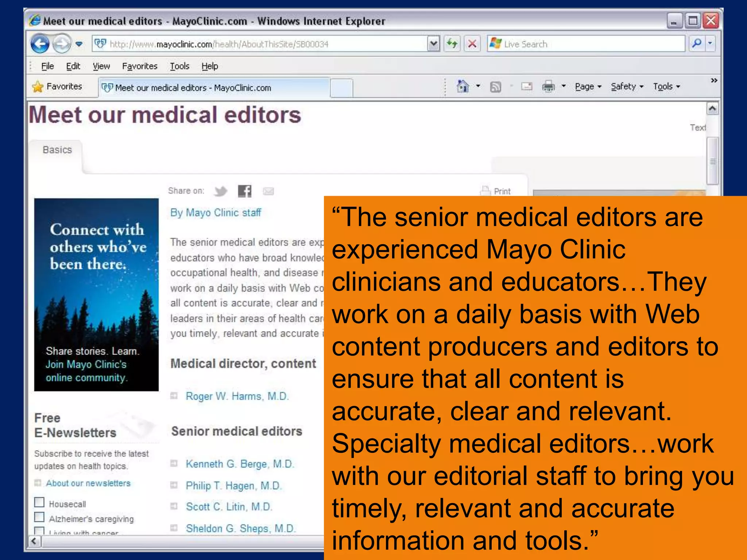The width and height of the screenshot is (747, 560).
Task: Select the Basics tab on the page
Action: (57, 150)
